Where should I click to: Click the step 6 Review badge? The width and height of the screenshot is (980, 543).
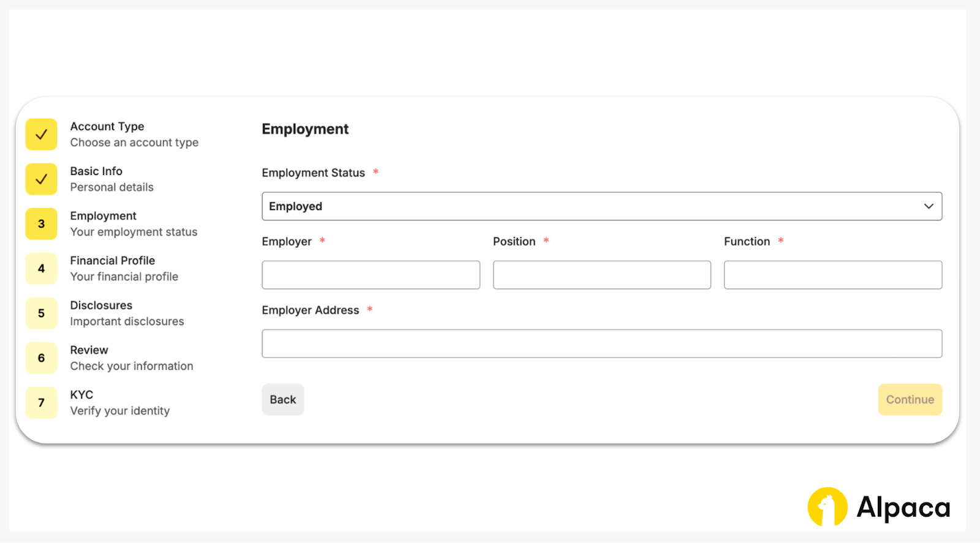(x=41, y=358)
